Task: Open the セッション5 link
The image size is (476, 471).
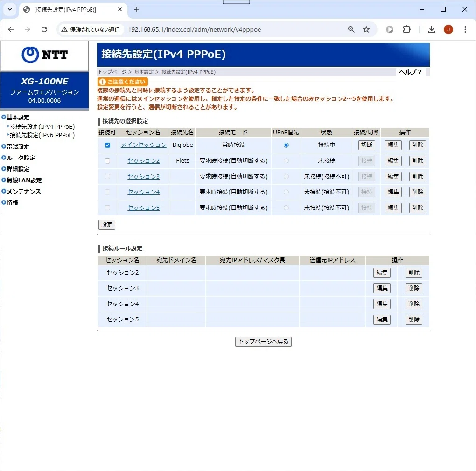Action: [144, 208]
